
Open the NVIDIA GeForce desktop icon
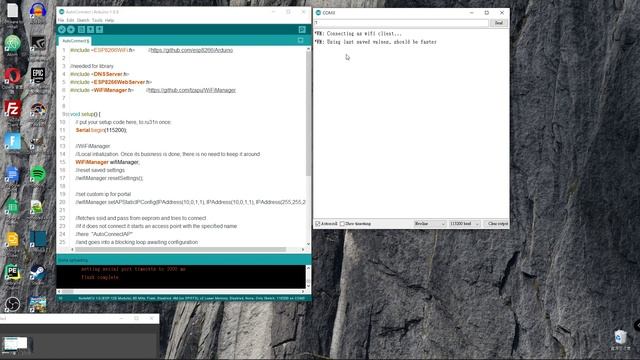pos(38,44)
